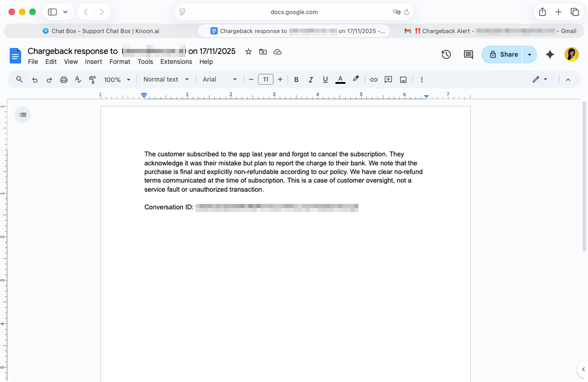Switch to the Gmail Chargeback Alert tab
The image size is (588, 382).
click(x=490, y=31)
